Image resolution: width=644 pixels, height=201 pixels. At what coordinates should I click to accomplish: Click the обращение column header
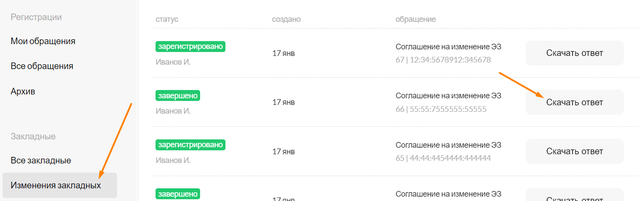[x=415, y=19]
